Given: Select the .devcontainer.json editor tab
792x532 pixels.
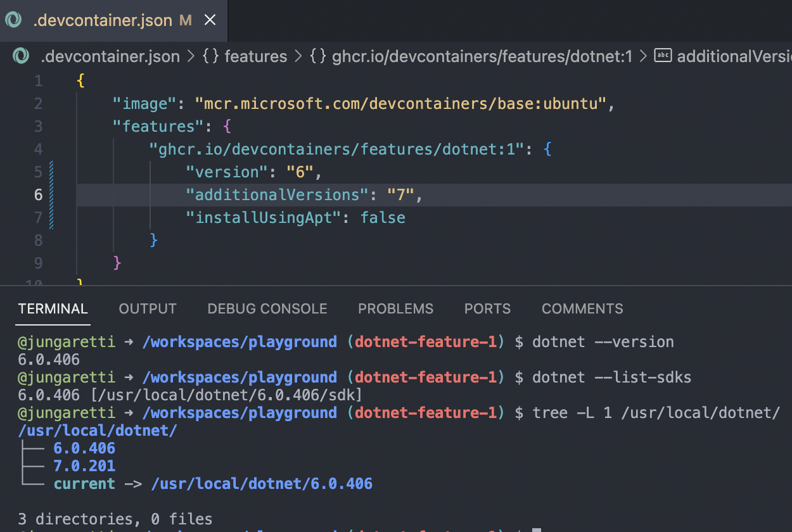Looking at the screenshot, I should (113, 20).
